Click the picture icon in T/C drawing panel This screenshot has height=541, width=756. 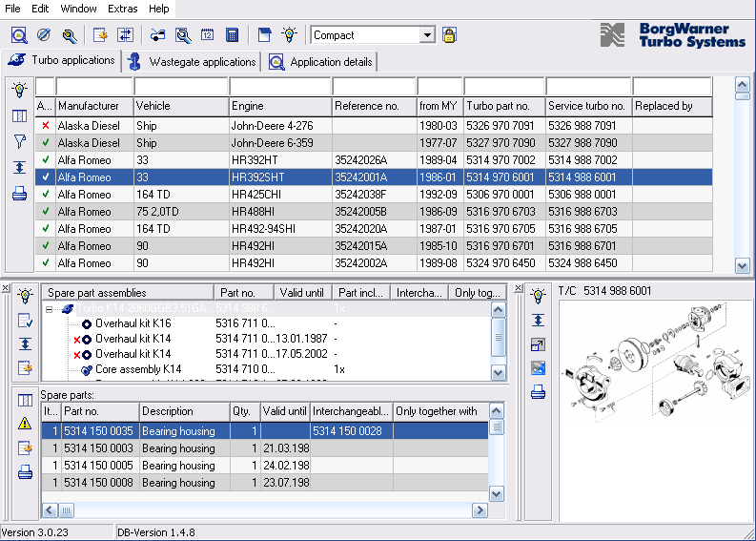(538, 368)
